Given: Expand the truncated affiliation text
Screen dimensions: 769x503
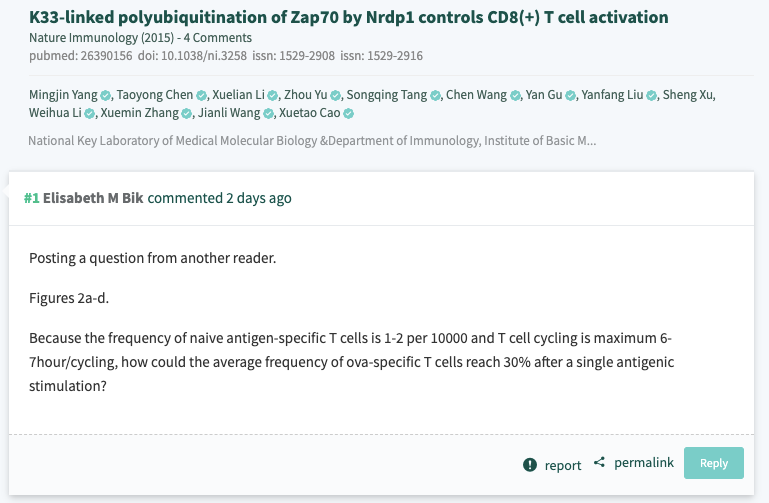Looking at the screenshot, I should point(312,141).
